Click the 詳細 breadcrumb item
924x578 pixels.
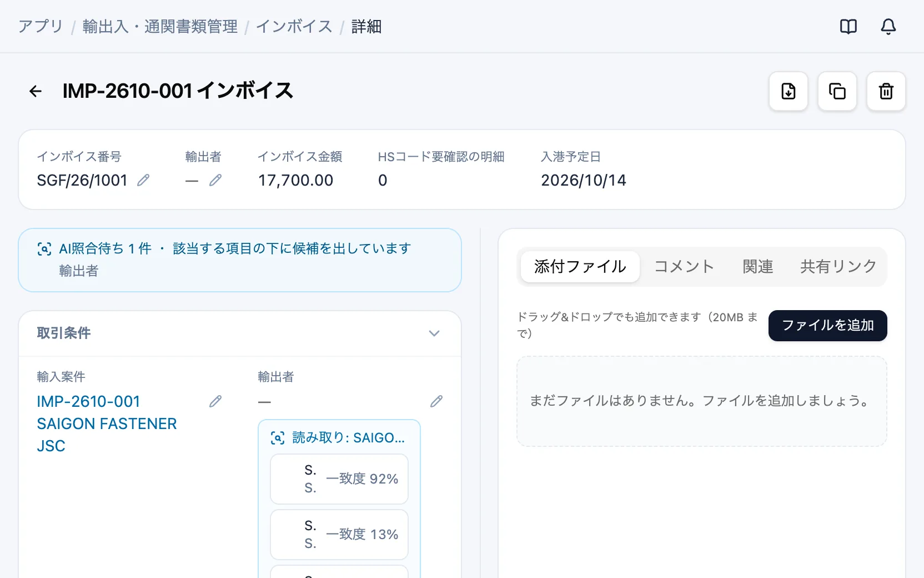(366, 27)
